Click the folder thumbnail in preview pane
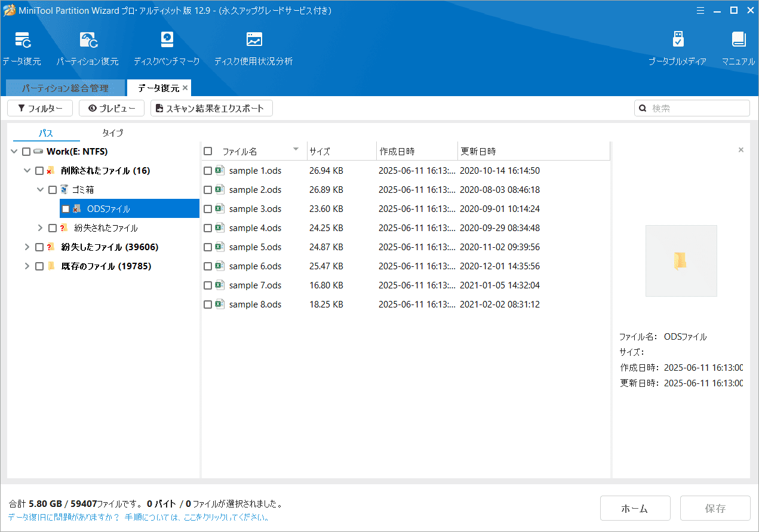 (681, 261)
